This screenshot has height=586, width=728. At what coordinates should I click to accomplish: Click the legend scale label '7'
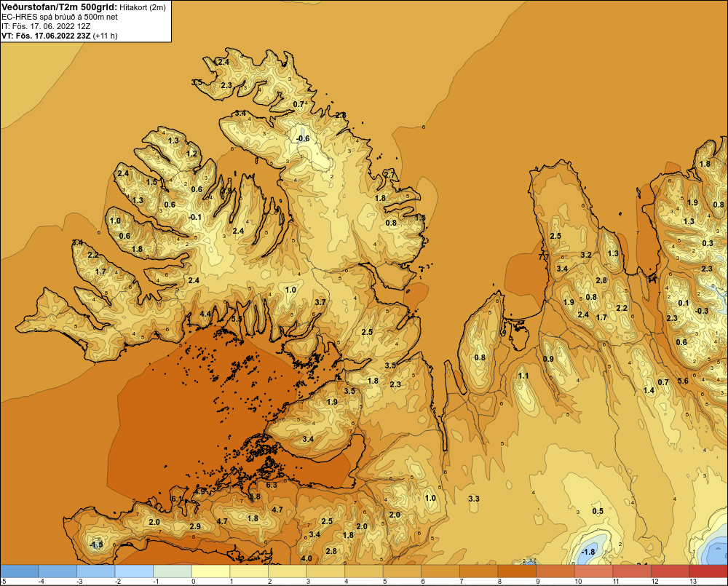[462, 582]
